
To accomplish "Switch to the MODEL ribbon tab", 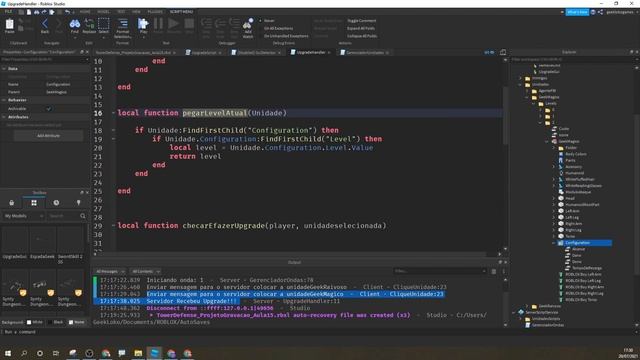I will (103, 12).
